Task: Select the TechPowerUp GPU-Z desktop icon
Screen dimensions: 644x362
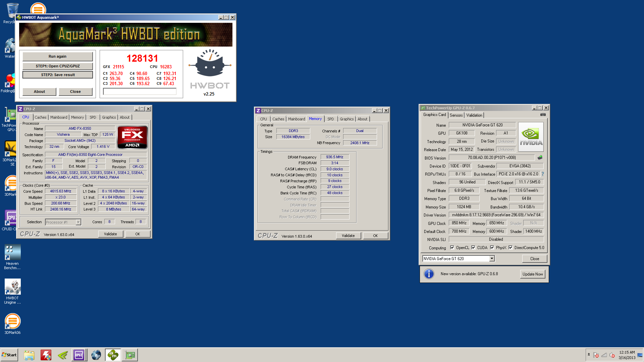Action: click(x=10, y=119)
